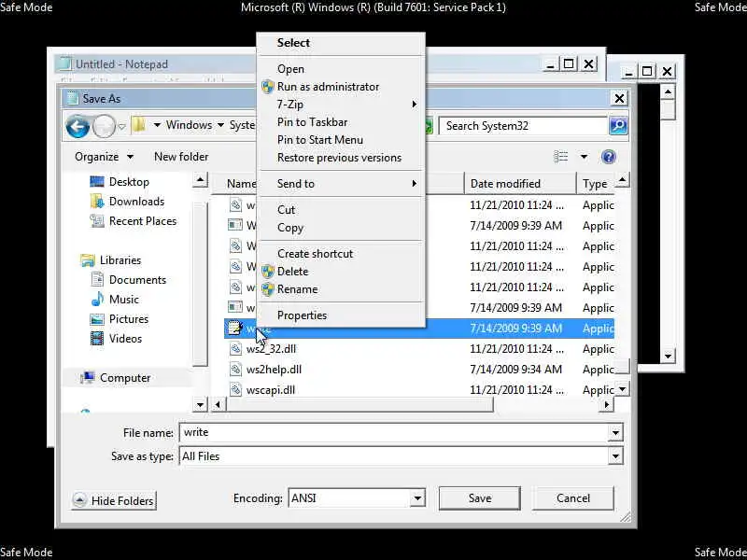Choose Pin to Taskbar
This screenshot has width=747, height=560.
(x=341, y=122)
